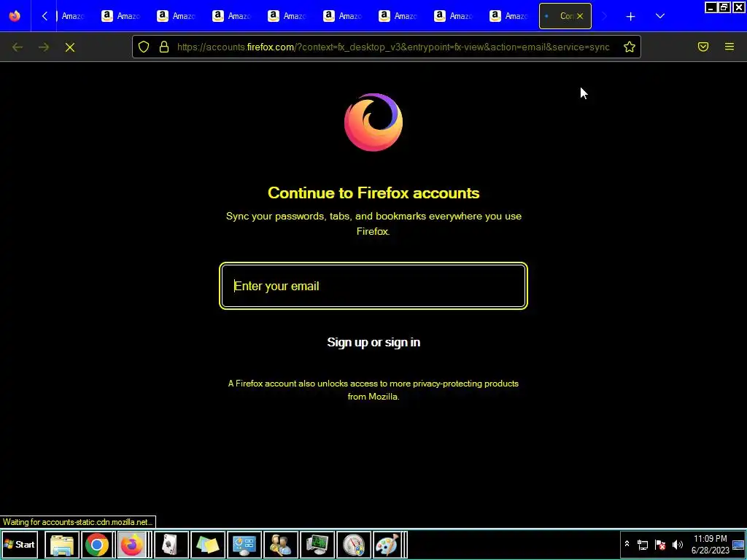Open the volume control tray icon
The width and height of the screenshot is (747, 560).
click(x=678, y=545)
